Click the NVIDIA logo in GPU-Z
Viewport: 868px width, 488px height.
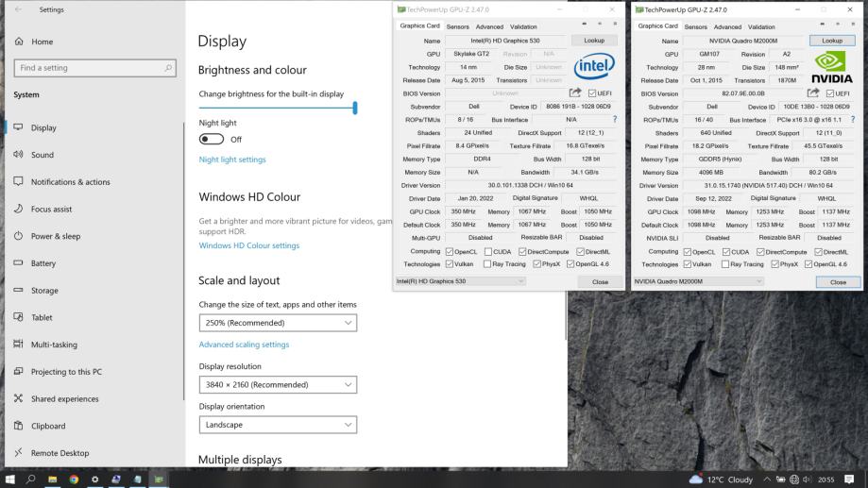tap(832, 67)
